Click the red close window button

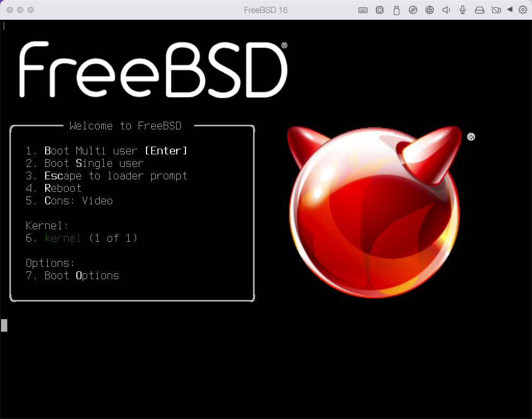(10, 10)
